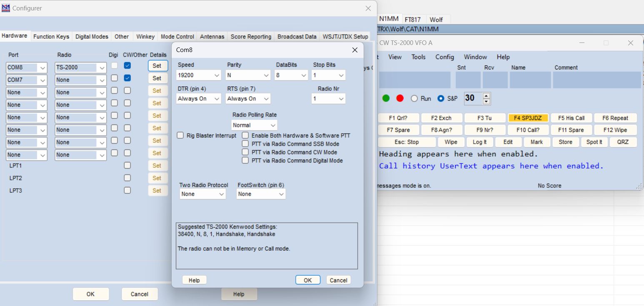Click OK in the Configurer window
This screenshot has width=644, height=306.
coord(90,294)
